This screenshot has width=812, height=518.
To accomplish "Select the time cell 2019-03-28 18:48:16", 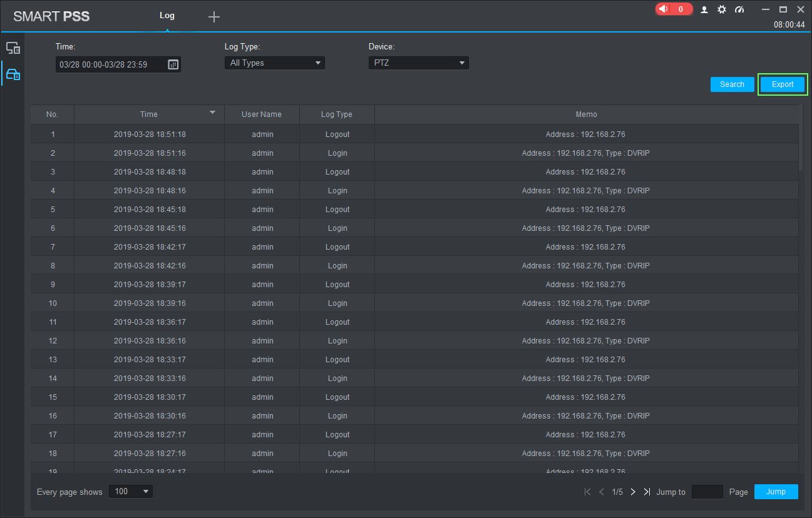I will pos(150,191).
